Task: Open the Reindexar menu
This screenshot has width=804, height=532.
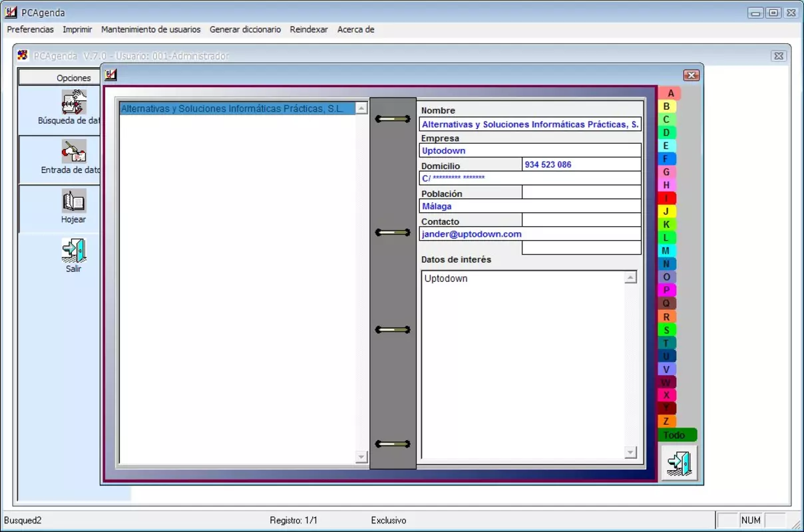Action: click(x=309, y=29)
